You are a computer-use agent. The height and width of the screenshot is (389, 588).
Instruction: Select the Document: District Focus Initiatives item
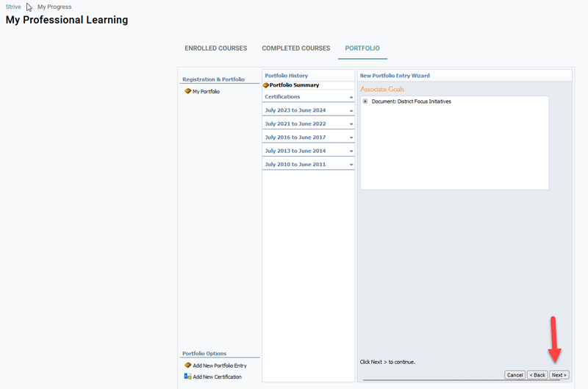(x=411, y=101)
